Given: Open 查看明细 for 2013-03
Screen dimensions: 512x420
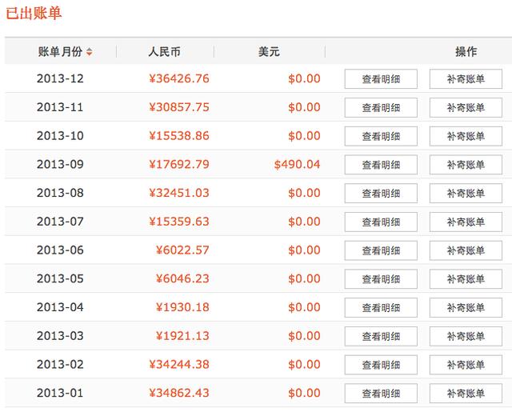Looking at the screenshot, I should pos(381,336).
